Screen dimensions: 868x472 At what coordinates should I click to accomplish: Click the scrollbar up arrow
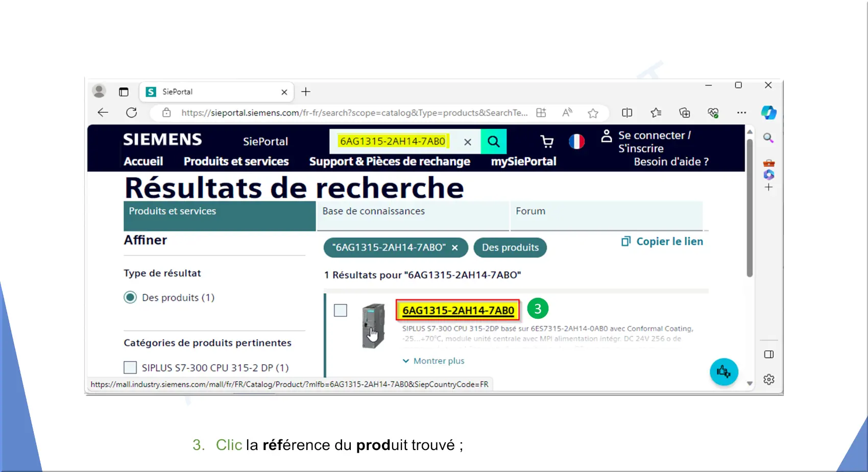coord(750,132)
